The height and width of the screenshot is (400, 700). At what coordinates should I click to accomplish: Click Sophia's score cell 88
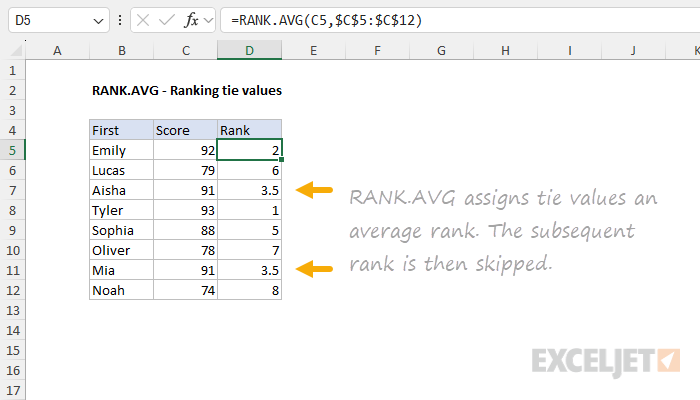(186, 230)
